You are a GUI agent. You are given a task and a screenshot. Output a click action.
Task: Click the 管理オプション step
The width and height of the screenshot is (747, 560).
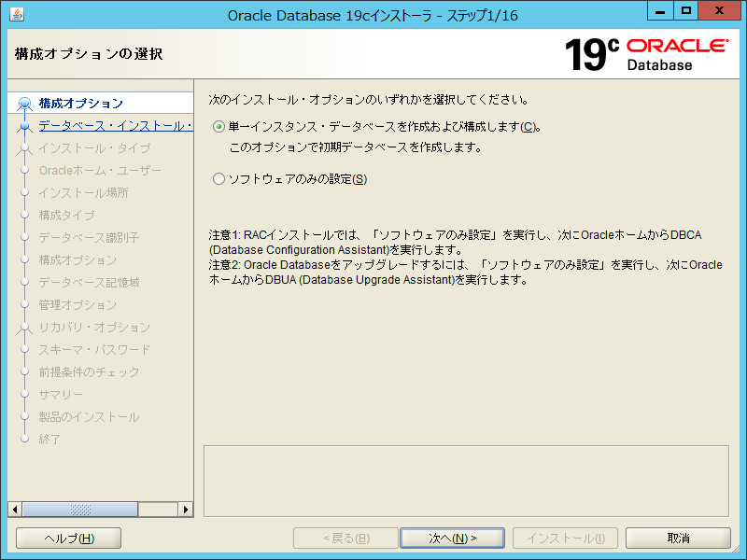pyautogui.click(x=78, y=305)
